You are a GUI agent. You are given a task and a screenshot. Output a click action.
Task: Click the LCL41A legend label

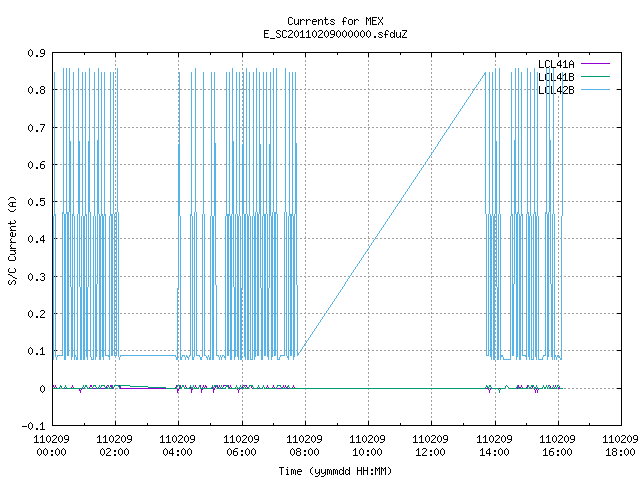pos(556,64)
